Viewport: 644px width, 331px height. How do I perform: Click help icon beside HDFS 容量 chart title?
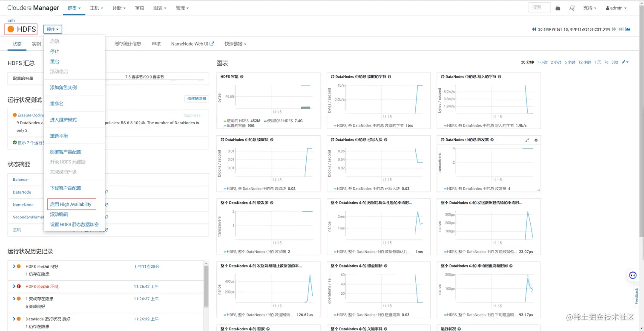[x=242, y=77]
